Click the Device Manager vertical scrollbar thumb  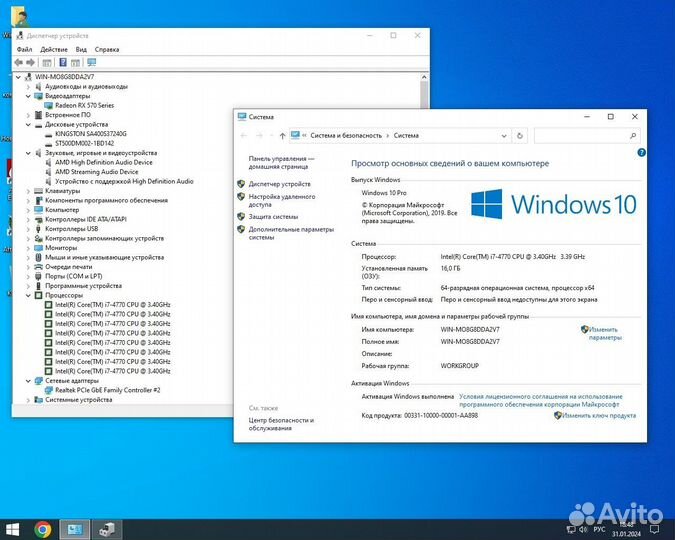point(424,95)
